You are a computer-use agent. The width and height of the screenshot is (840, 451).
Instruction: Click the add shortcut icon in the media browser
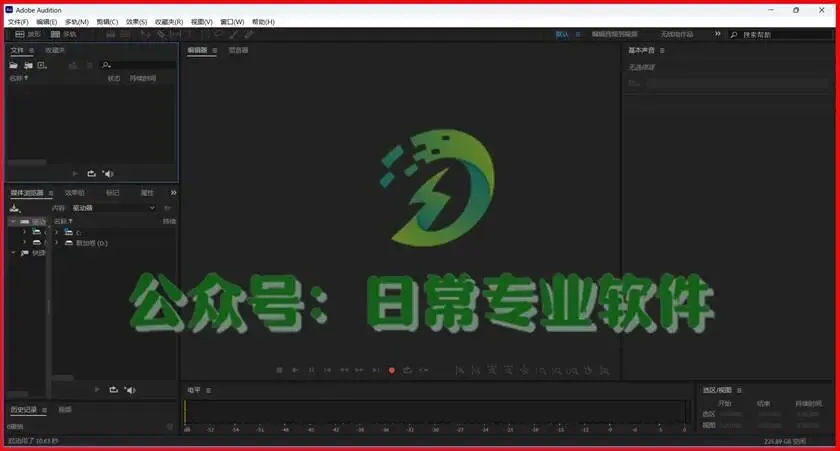point(14,208)
